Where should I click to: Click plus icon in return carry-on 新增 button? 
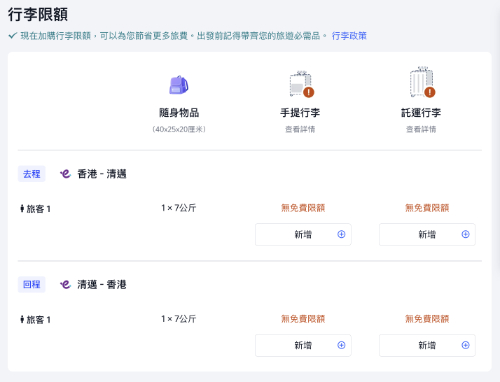click(x=341, y=345)
